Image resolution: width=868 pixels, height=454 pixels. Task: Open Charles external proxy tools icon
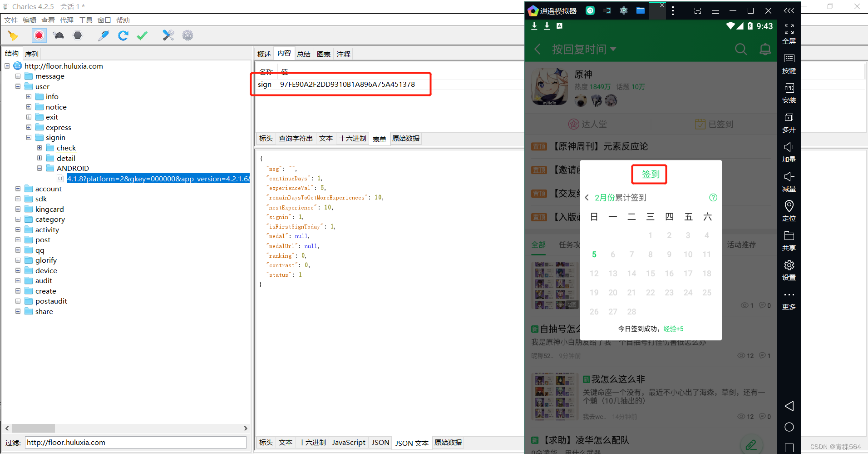pos(168,35)
